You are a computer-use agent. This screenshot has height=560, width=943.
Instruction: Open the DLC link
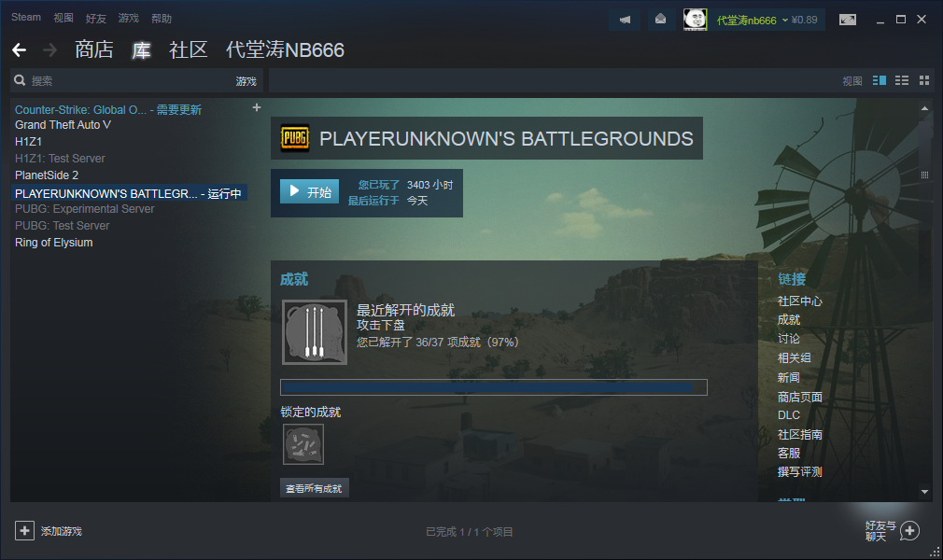788,415
